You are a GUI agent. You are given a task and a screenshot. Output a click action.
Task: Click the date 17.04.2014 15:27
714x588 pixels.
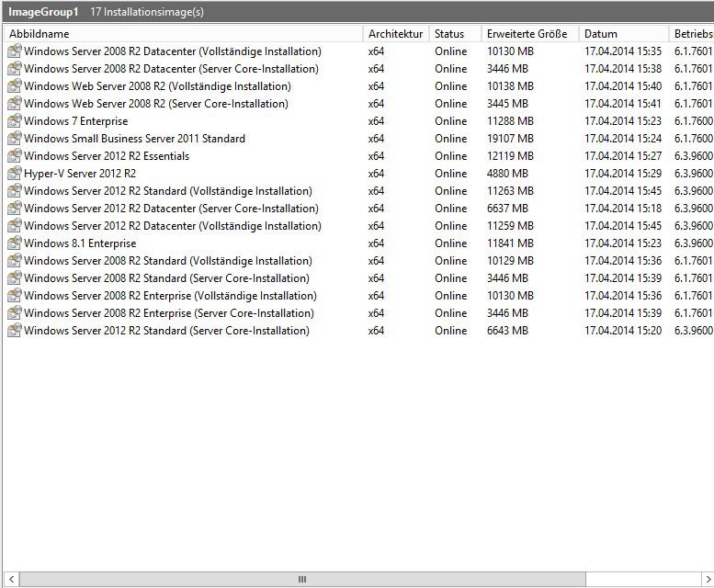(x=623, y=156)
